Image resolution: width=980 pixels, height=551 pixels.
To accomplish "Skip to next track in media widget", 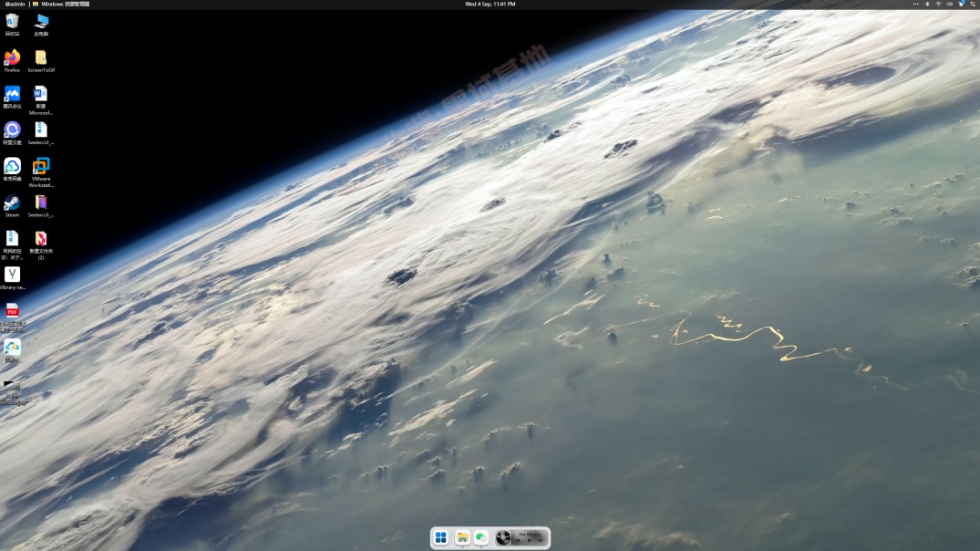I will tap(541, 540).
